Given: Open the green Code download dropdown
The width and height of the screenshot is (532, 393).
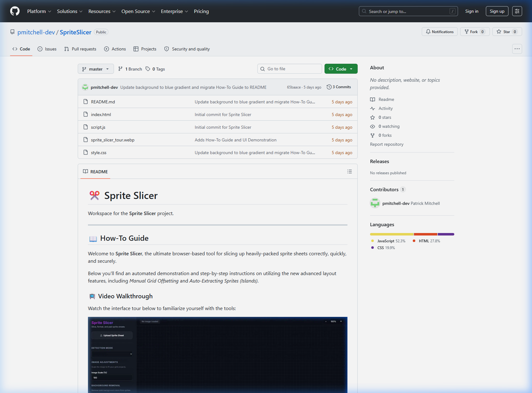Looking at the screenshot, I should 341,69.
